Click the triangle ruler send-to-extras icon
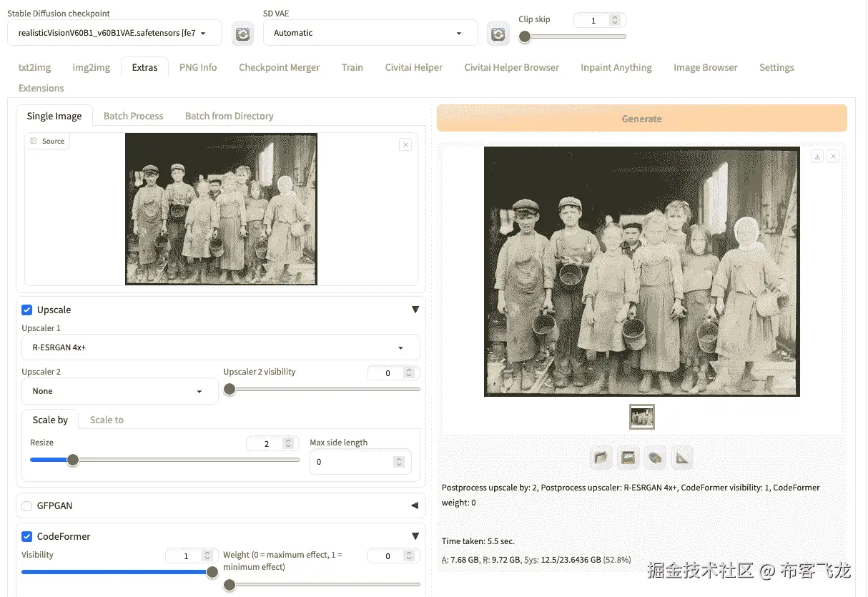 [x=682, y=458]
